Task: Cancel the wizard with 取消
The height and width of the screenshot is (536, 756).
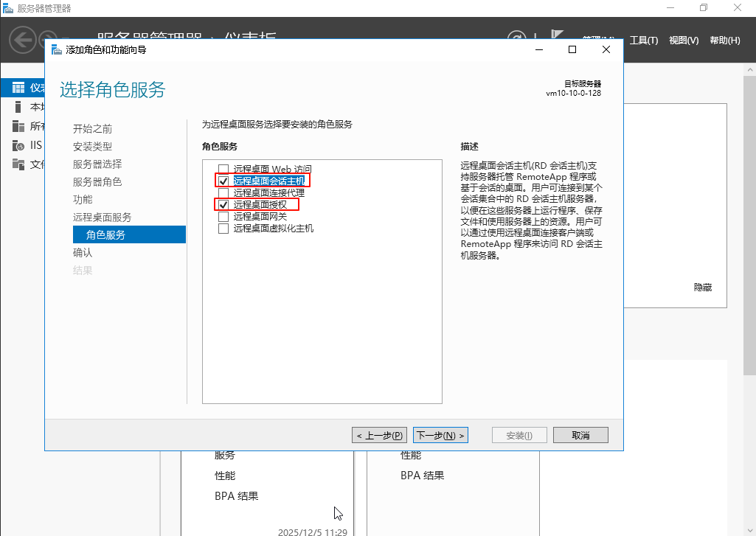Action: 580,435
